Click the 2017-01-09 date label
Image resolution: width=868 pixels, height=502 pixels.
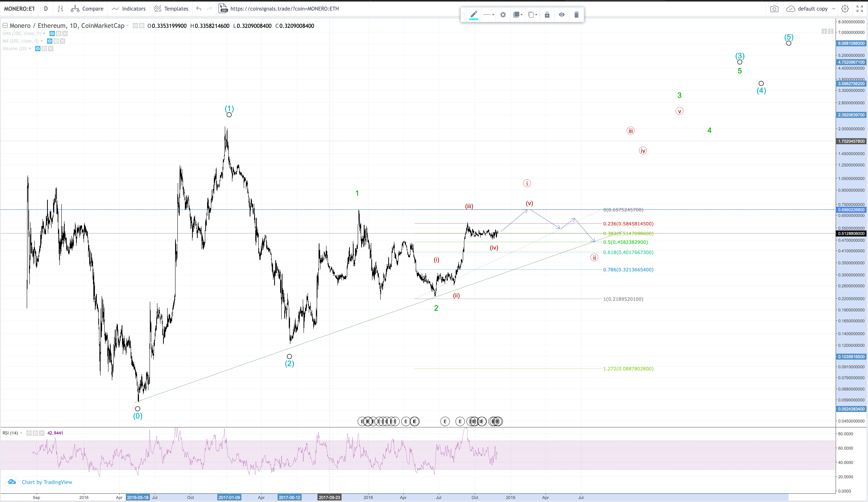(229, 497)
